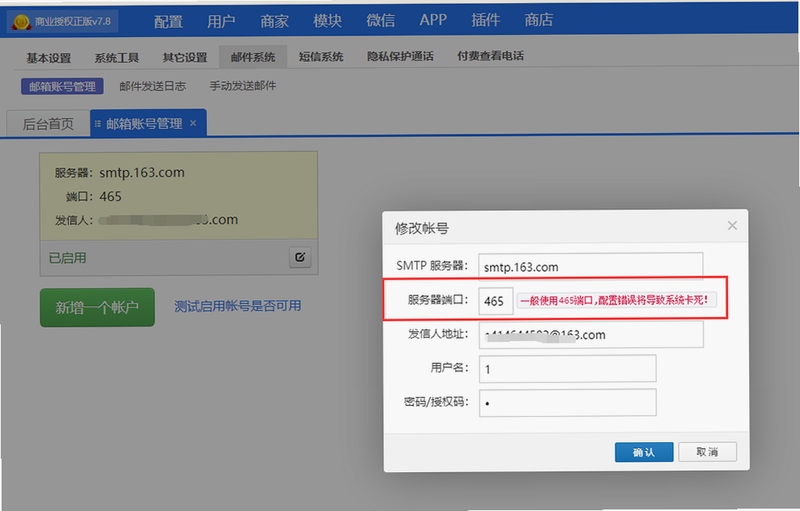Image resolution: width=800 pixels, height=511 pixels.
Task: Click the 取消 button in the dialog
Action: (707, 452)
